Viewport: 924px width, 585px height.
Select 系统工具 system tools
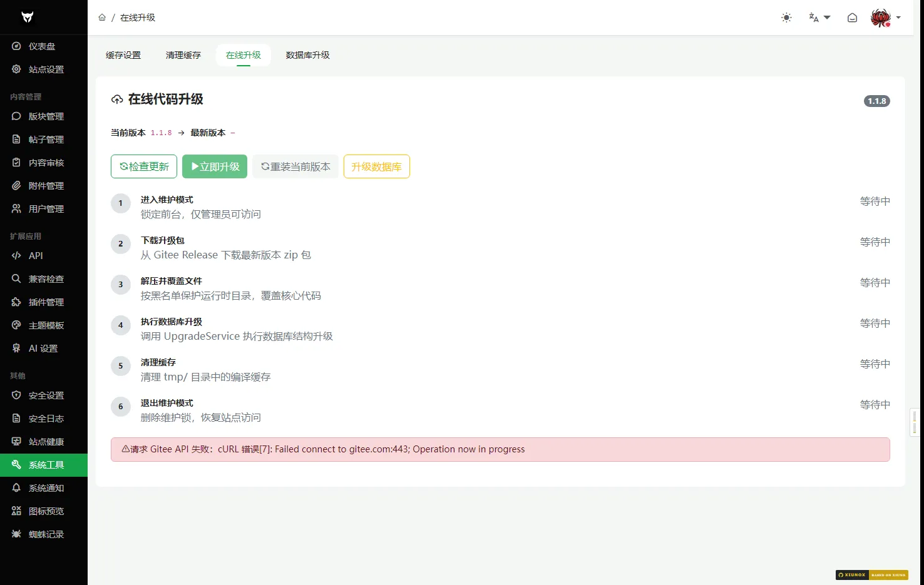[x=44, y=465]
